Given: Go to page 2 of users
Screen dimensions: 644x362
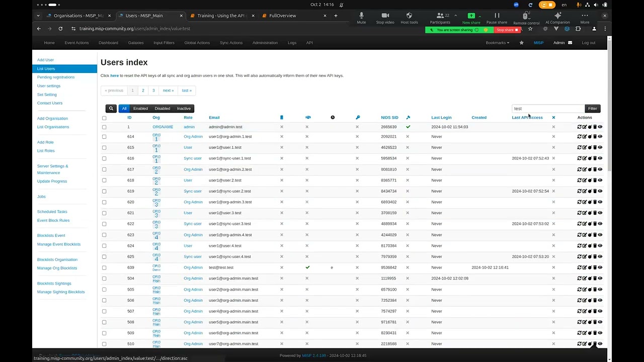Looking at the screenshot, I should [143, 90].
